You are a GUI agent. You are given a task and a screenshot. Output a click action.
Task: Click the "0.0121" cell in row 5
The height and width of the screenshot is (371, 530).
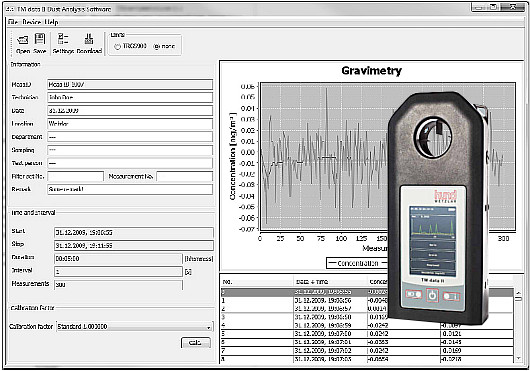[477, 334]
